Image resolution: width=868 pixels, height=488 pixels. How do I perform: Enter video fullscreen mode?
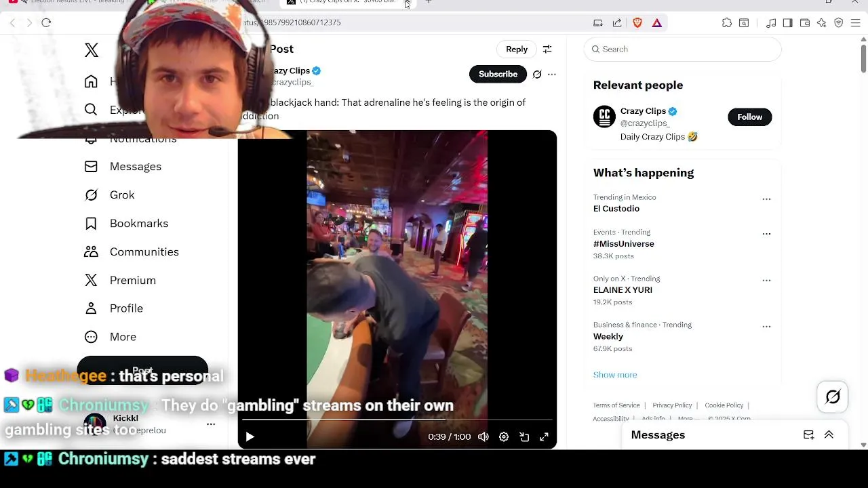tap(544, 437)
